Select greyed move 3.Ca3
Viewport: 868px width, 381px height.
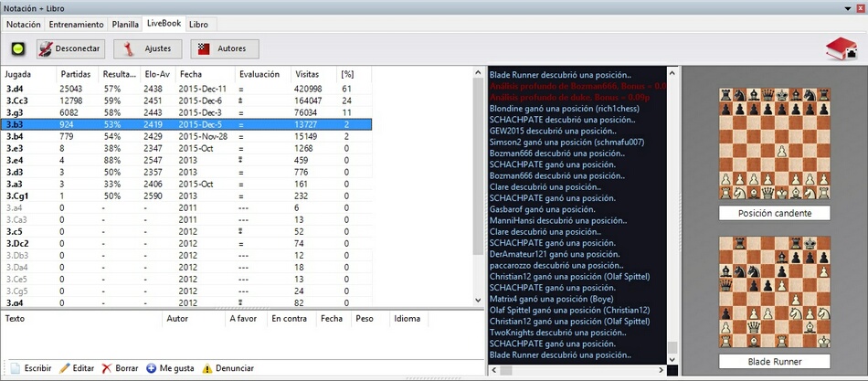tap(186, 220)
